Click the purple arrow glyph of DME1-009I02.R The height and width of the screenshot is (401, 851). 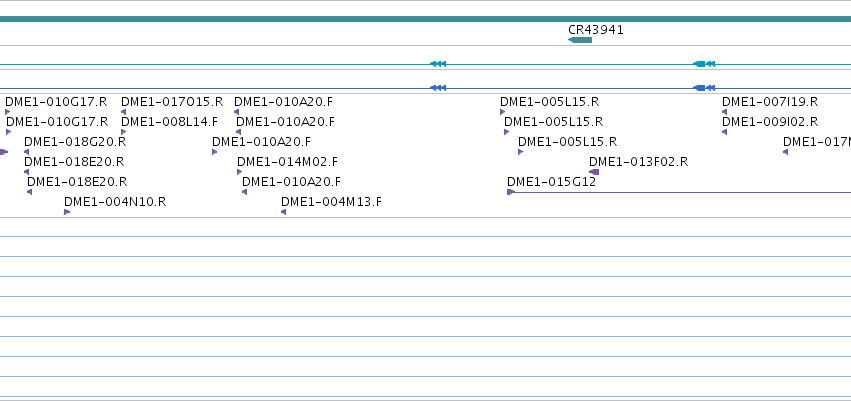click(x=724, y=132)
